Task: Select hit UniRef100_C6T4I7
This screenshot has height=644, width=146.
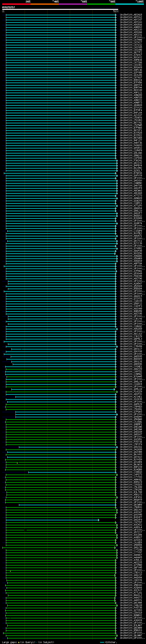Action: tap(131, 42)
